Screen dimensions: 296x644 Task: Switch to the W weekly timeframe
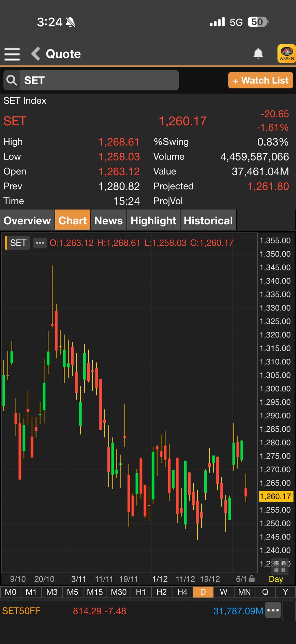point(223,592)
